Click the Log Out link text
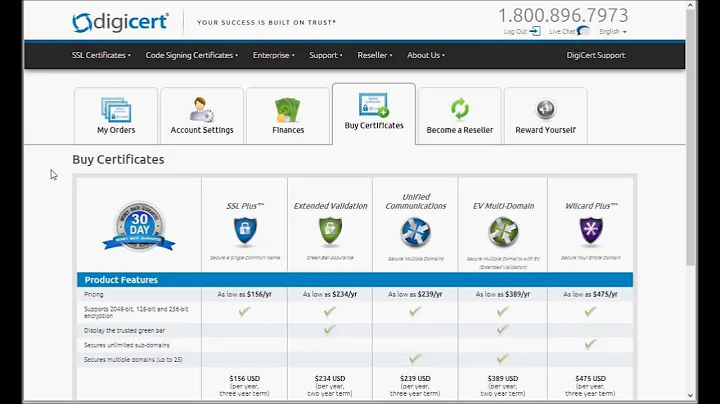The image size is (720, 404). click(x=515, y=32)
